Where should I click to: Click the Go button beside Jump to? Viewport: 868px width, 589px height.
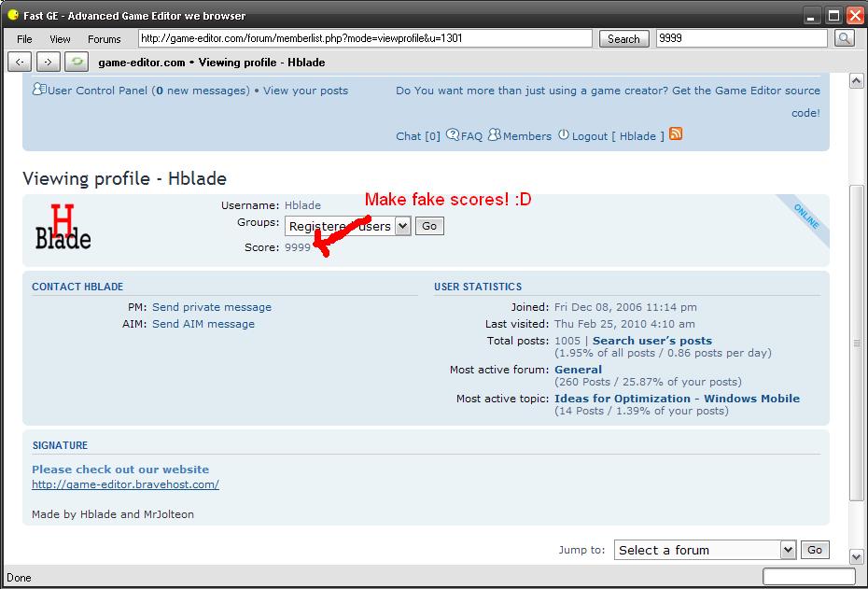click(x=815, y=550)
